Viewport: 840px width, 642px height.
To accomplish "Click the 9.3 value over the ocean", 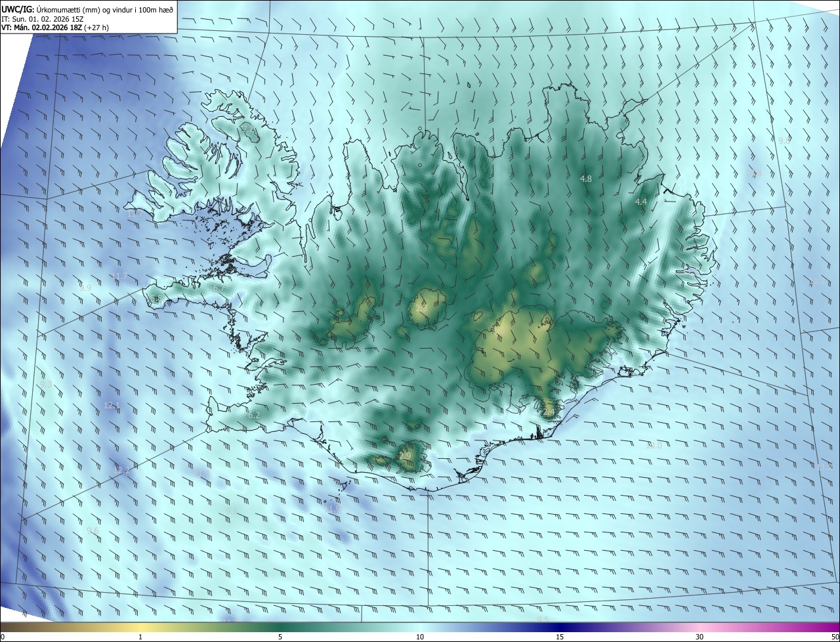I will click(x=46, y=384).
